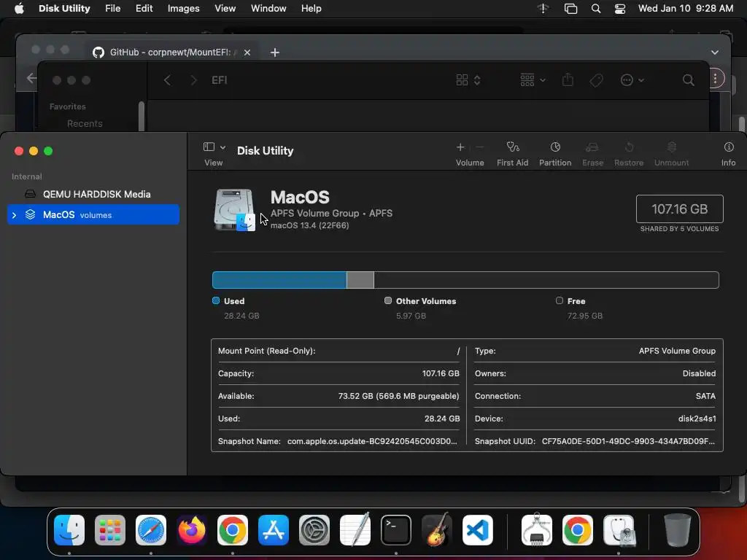Open Safari from the Dock
Image resolution: width=747 pixels, height=560 pixels.
(151, 529)
